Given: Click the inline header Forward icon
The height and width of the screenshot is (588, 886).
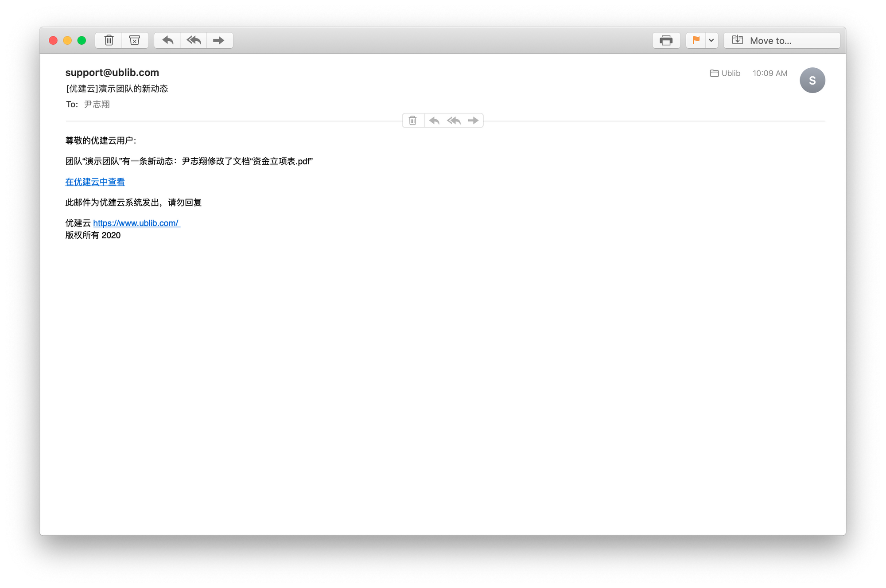Looking at the screenshot, I should [473, 121].
